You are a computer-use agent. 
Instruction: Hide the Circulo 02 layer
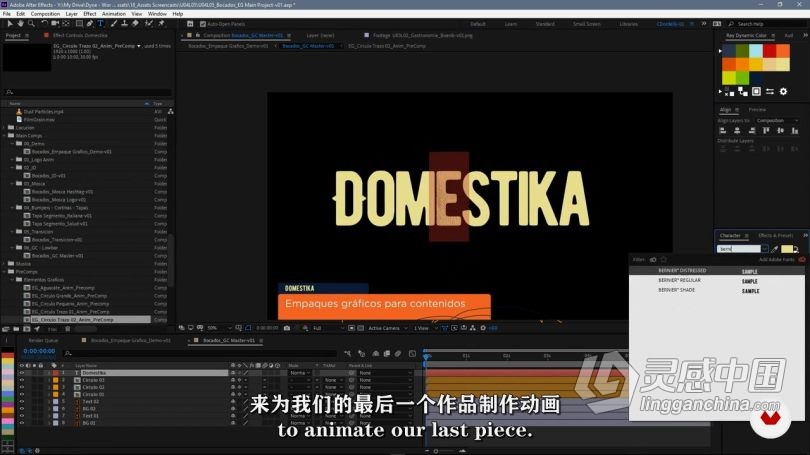(22, 387)
